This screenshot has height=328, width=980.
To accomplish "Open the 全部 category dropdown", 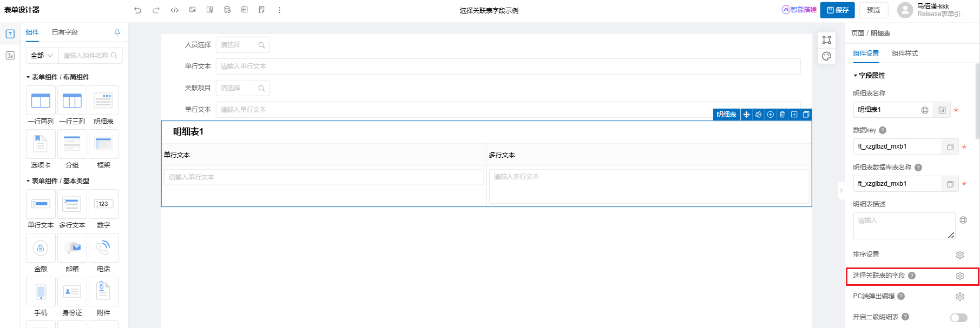I will tap(42, 56).
